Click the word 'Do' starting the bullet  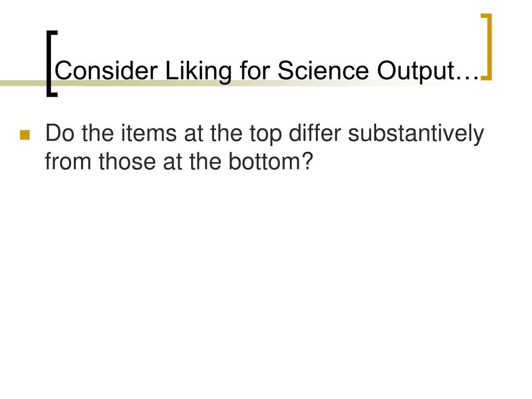tap(60, 133)
